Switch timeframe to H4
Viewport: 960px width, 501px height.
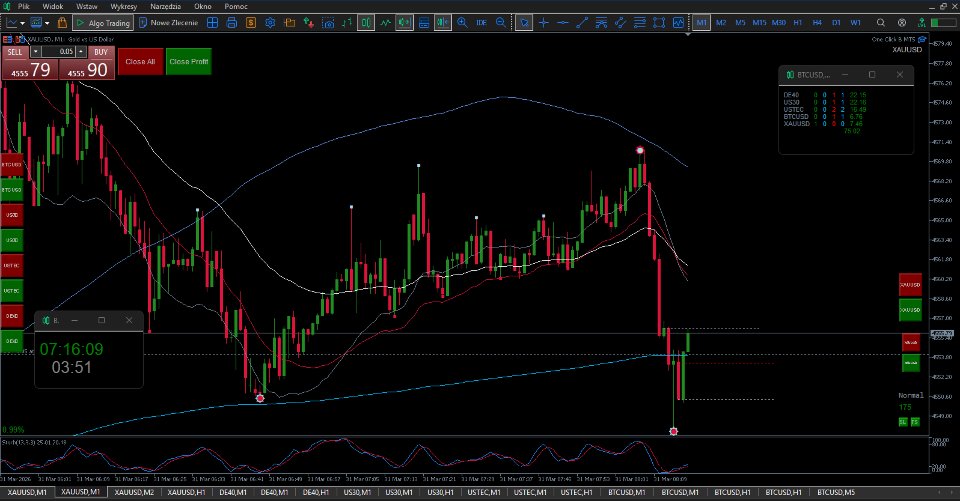(x=817, y=23)
